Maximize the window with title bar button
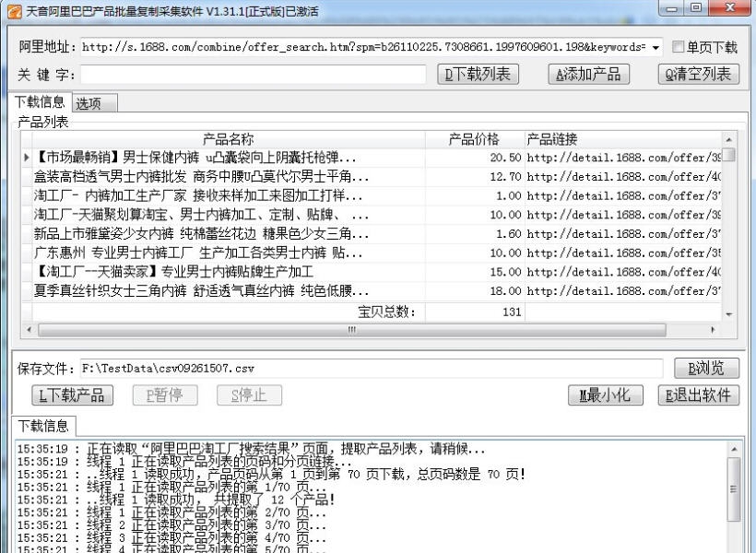Viewport: 756px width, 553px height. [x=696, y=7]
